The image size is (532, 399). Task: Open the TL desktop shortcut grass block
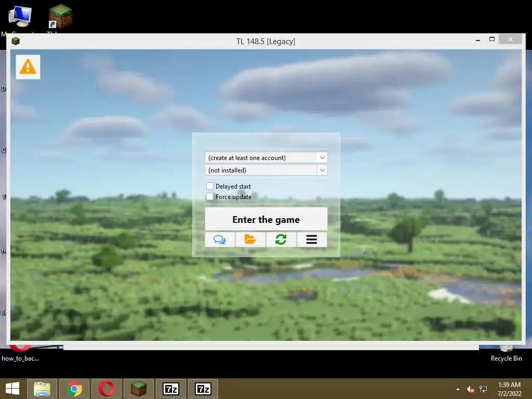(x=60, y=16)
